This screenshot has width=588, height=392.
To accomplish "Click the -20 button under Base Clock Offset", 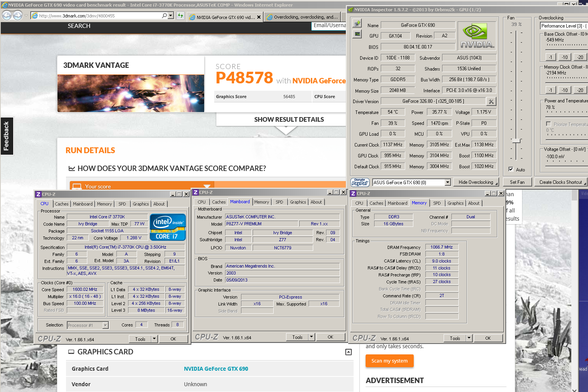I will pos(580,57).
